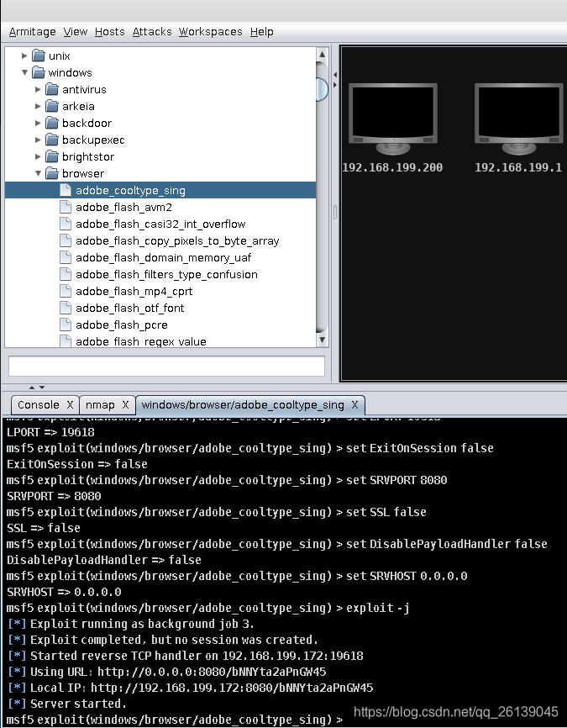Click the module tree scrollbar up arrow
567x728 pixels.
click(322, 55)
